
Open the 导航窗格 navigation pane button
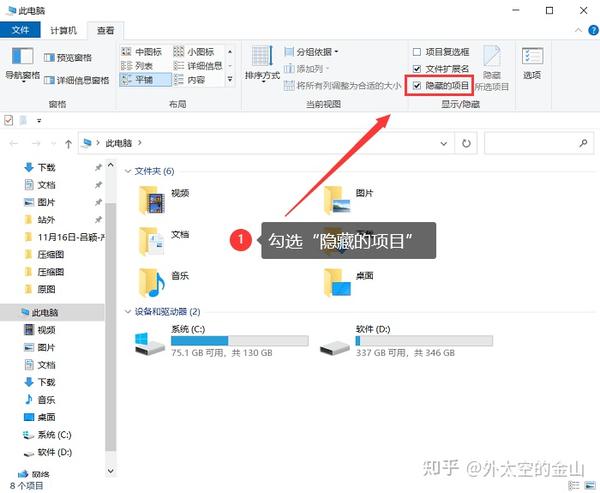coord(22,64)
